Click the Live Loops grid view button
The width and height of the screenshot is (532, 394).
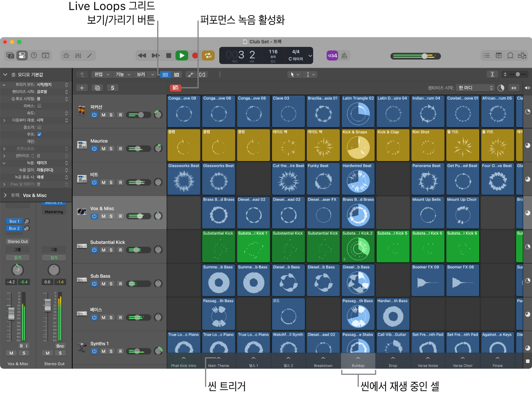pyautogui.click(x=165, y=75)
